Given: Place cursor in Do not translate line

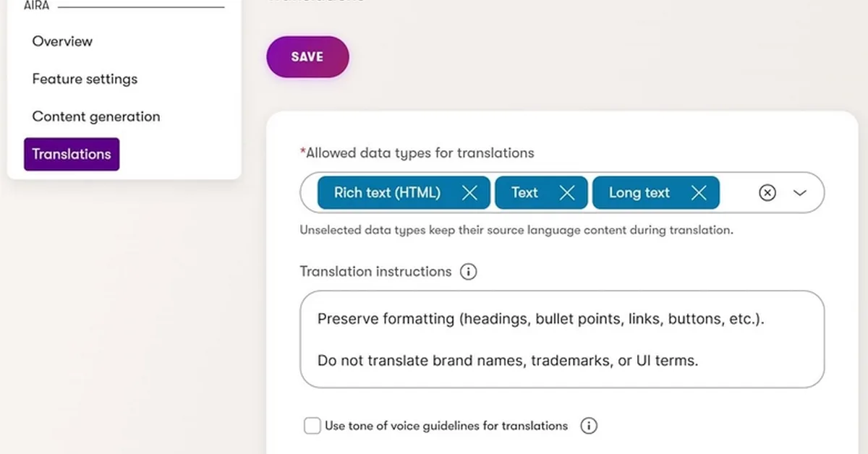Looking at the screenshot, I should [x=508, y=360].
